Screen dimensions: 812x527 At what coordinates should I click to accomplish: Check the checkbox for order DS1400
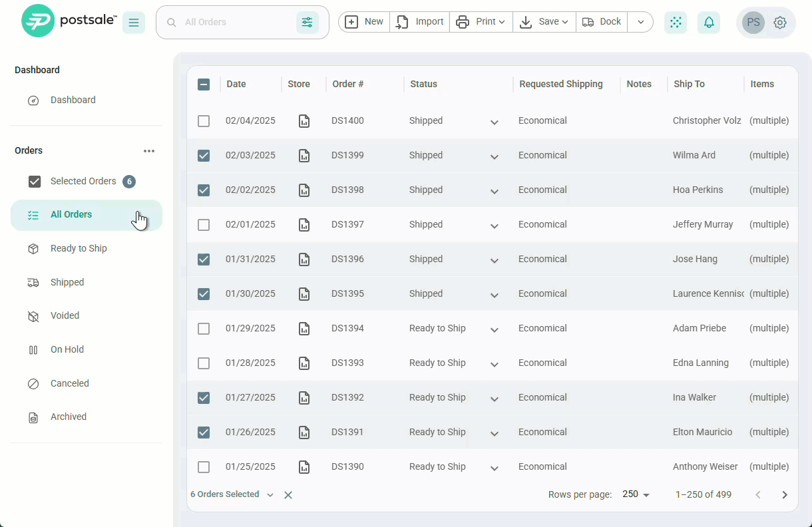204,121
